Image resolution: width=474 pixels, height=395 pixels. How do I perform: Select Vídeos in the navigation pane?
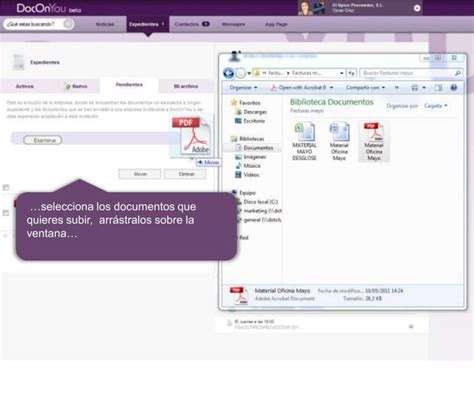247,175
